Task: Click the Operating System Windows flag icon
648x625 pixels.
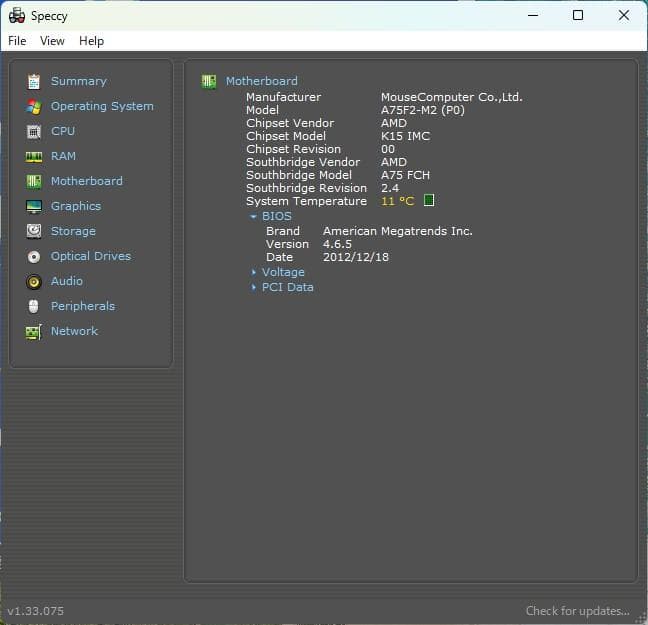Action: pos(34,107)
